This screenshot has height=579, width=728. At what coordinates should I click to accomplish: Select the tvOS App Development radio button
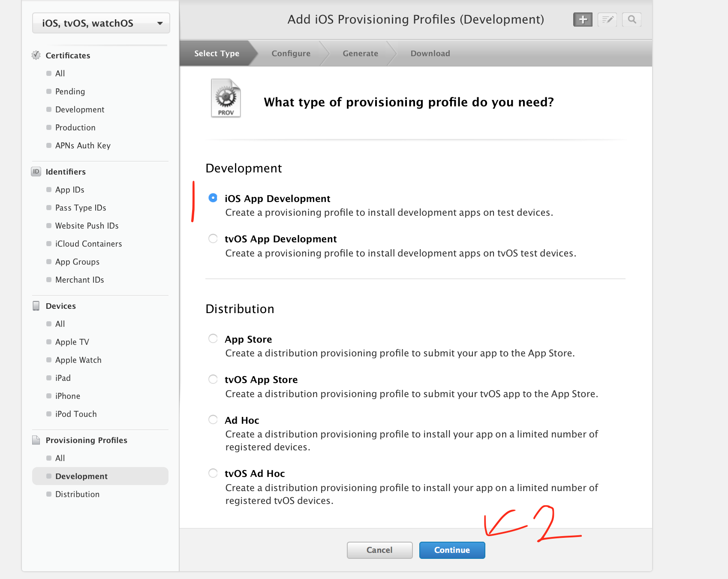coord(213,238)
